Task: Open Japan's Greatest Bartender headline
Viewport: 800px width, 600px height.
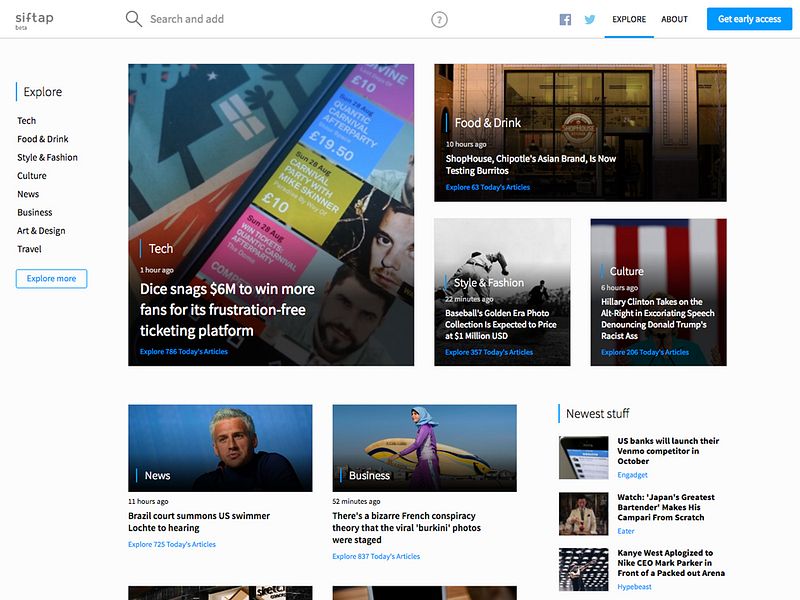Action: [666, 507]
